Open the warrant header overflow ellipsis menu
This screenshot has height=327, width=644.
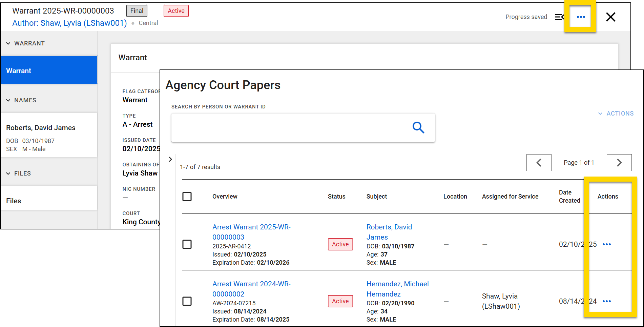[581, 17]
